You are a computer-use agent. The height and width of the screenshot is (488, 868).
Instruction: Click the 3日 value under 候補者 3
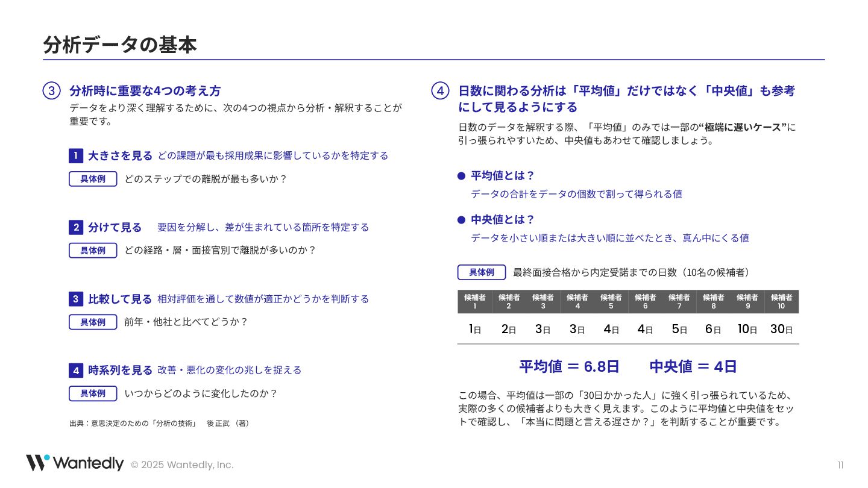click(x=543, y=330)
